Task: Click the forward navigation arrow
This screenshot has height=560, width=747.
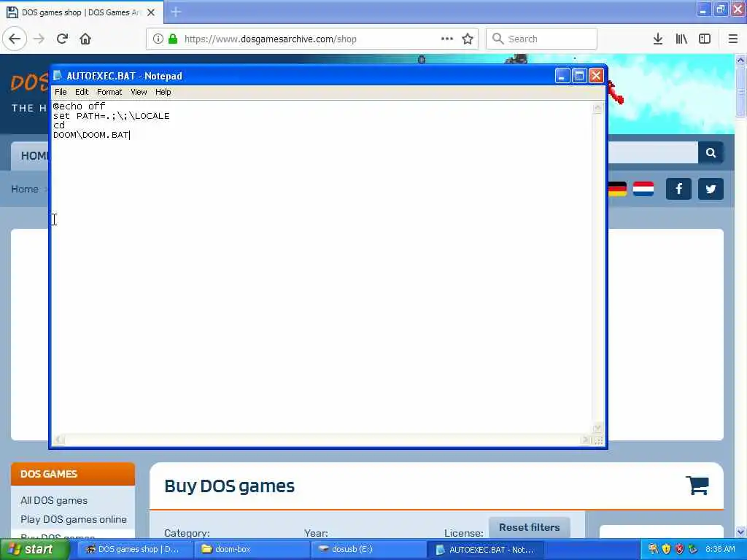Action: (x=39, y=39)
